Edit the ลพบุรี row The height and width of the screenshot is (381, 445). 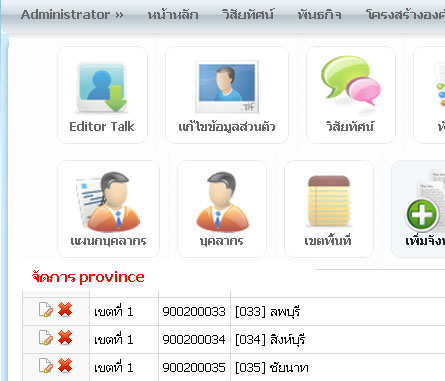click(46, 310)
